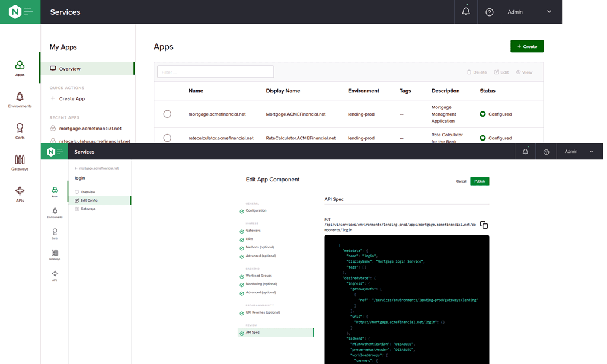Expand Admin dropdown in lower window

click(579, 151)
